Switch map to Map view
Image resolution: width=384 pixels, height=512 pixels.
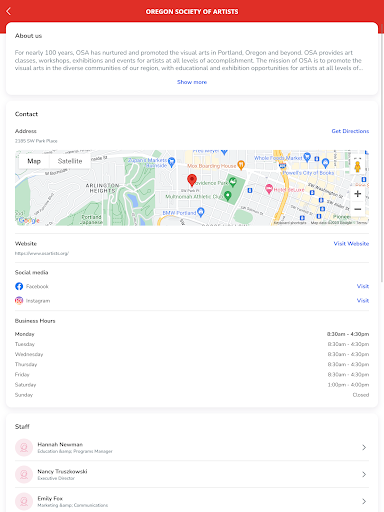click(34, 161)
